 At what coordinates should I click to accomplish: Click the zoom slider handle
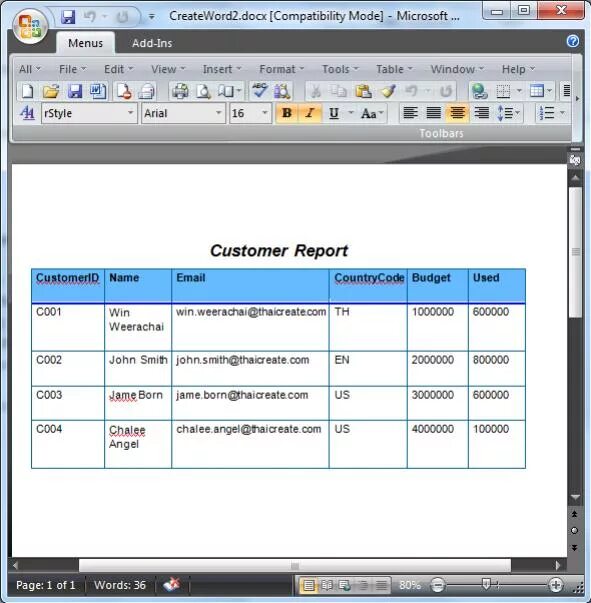[486, 585]
